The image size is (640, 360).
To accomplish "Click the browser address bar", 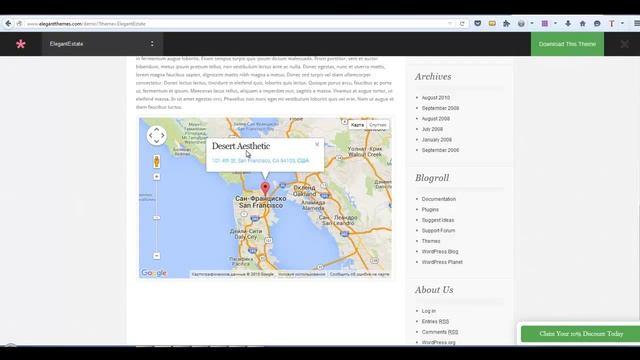I will click(x=237, y=24).
